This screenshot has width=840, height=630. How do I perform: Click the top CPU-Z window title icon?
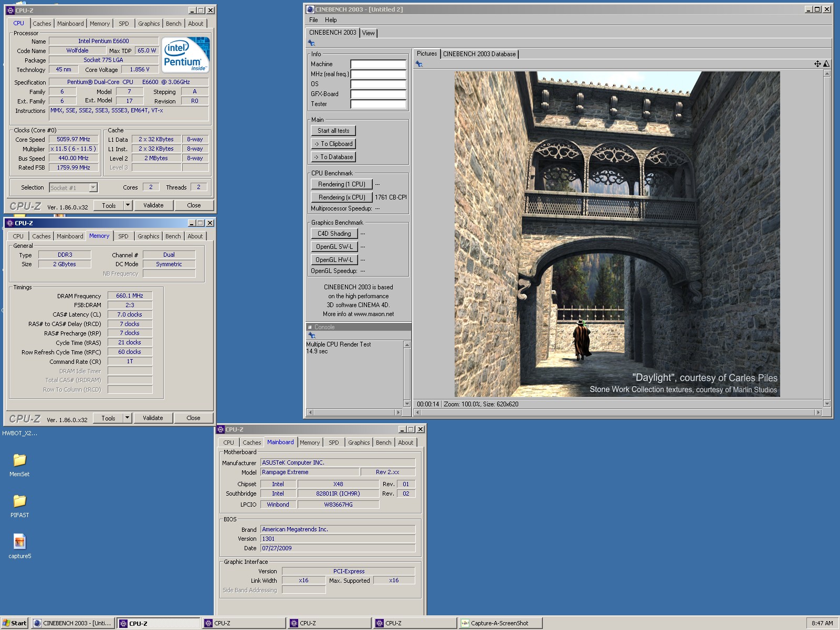(10, 10)
